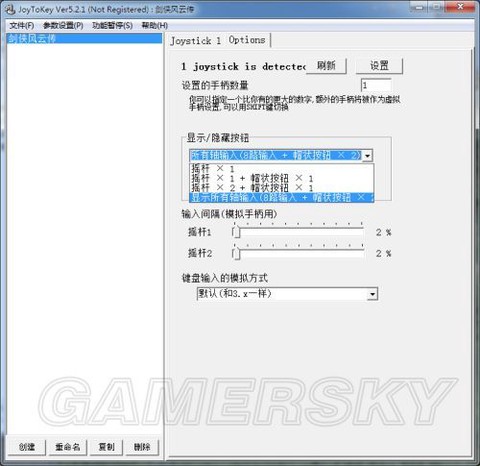This screenshot has width=480, height=466.
Task: Click the joystick count input field
Action: point(376,85)
